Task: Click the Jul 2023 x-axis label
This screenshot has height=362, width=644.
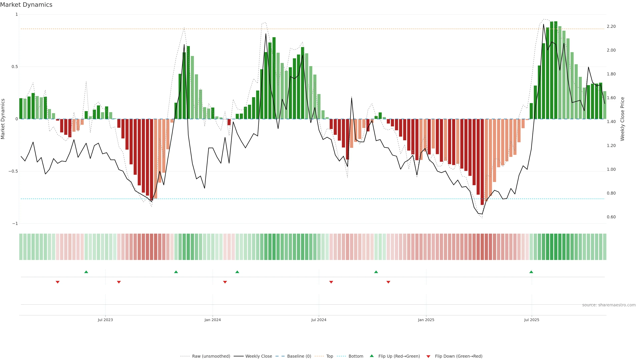Action: click(x=105, y=320)
